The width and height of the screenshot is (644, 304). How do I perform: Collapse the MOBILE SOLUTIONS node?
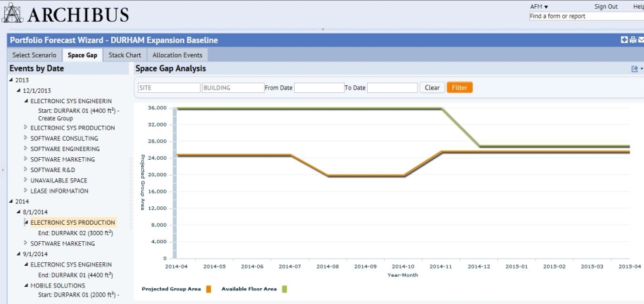click(x=26, y=286)
